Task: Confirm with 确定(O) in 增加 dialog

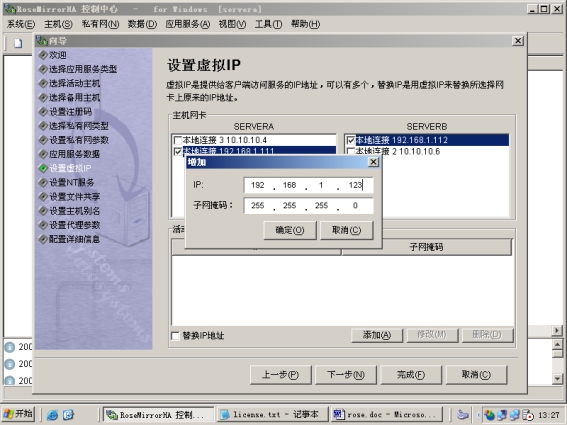Action: (290, 230)
